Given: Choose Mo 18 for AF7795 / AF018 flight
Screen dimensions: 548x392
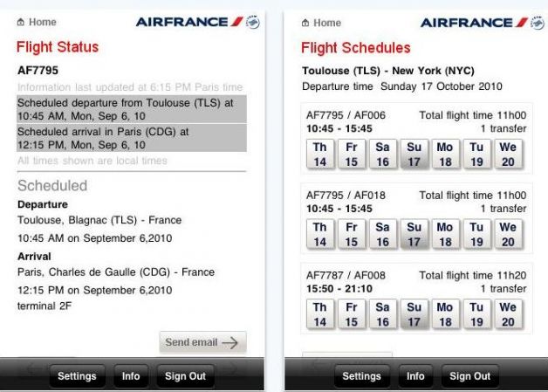Looking at the screenshot, I should click(x=445, y=235).
